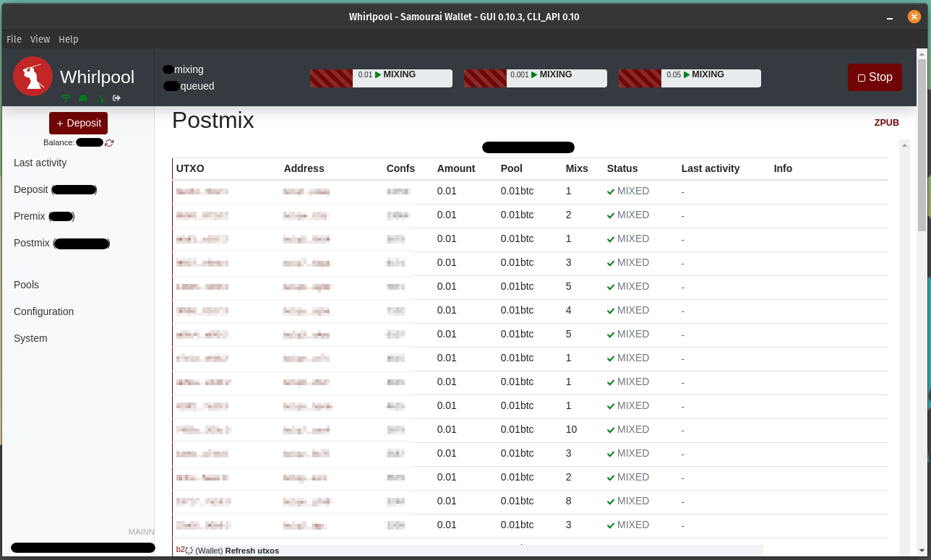Sort the table by the UTXO column header
The image size is (931, 560).
click(190, 168)
